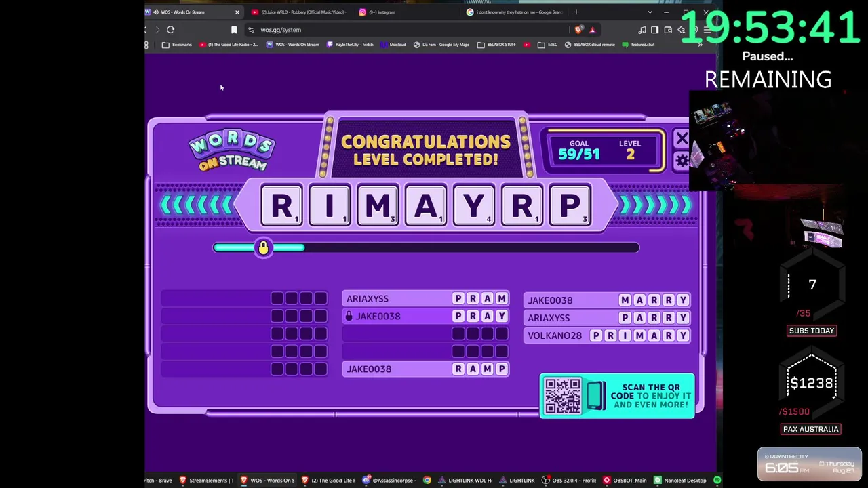868x488 pixels.
Task: Open Nanoleaf Desktop taskbar item
Action: pos(680,481)
